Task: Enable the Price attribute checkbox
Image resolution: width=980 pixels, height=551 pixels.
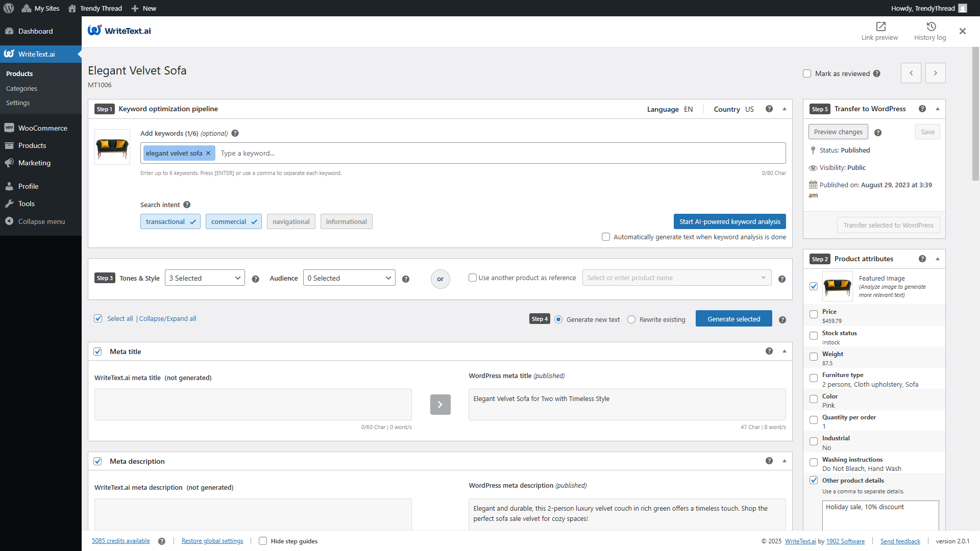Action: (x=814, y=314)
